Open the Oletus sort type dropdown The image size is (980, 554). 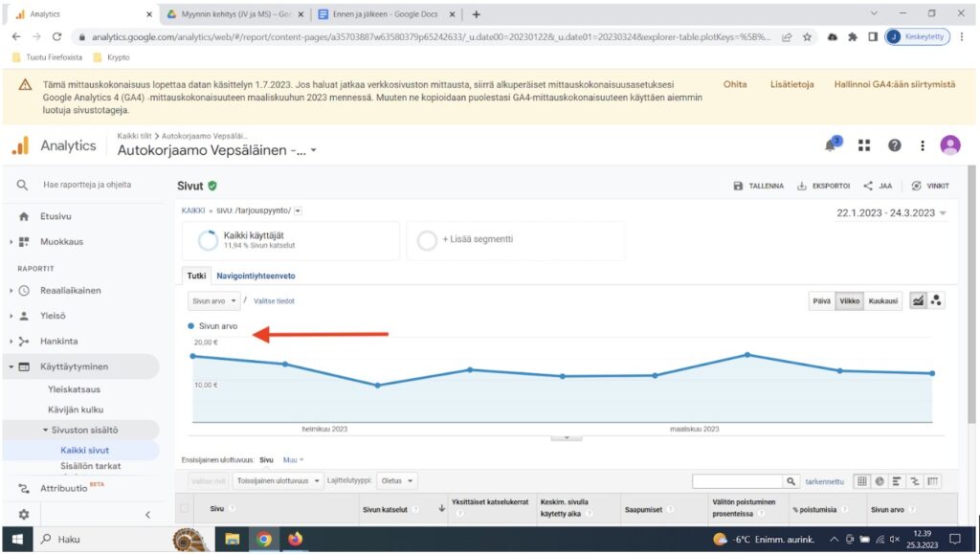pyautogui.click(x=397, y=481)
